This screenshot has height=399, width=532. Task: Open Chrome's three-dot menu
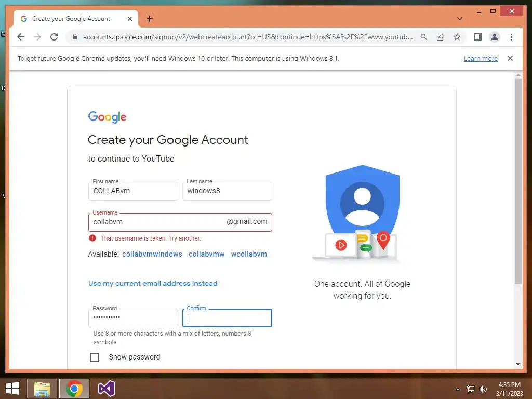click(x=511, y=37)
